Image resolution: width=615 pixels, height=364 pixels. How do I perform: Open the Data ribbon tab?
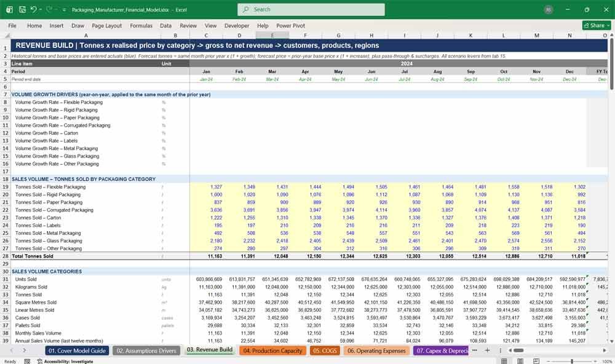[x=165, y=25]
